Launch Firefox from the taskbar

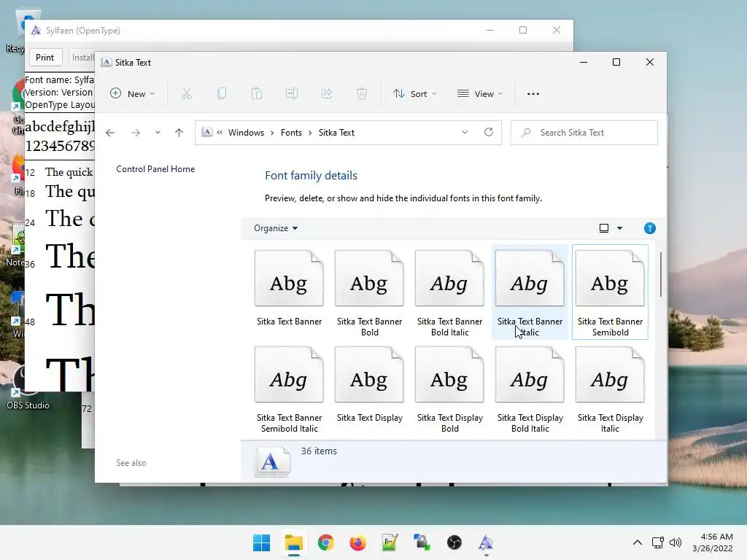pyautogui.click(x=357, y=542)
